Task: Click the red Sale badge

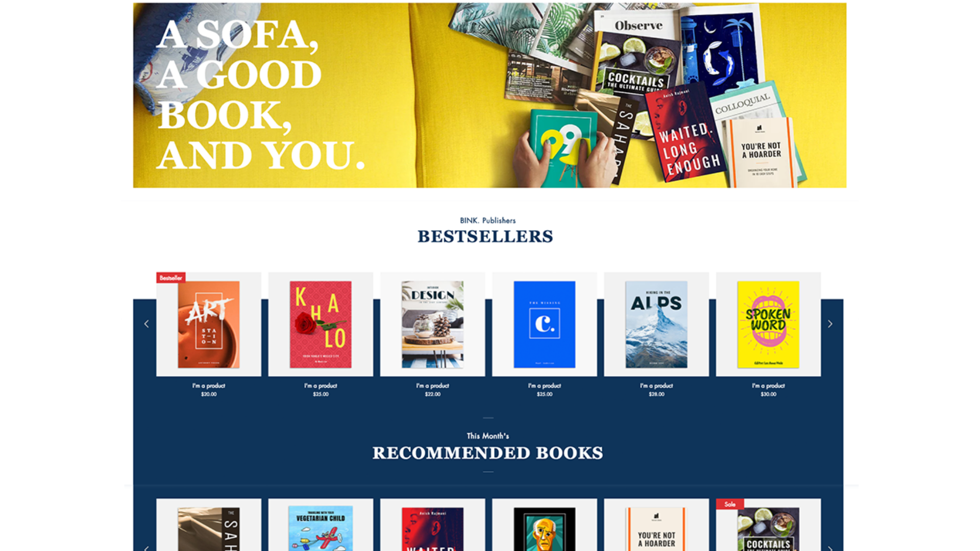Action: (730, 504)
